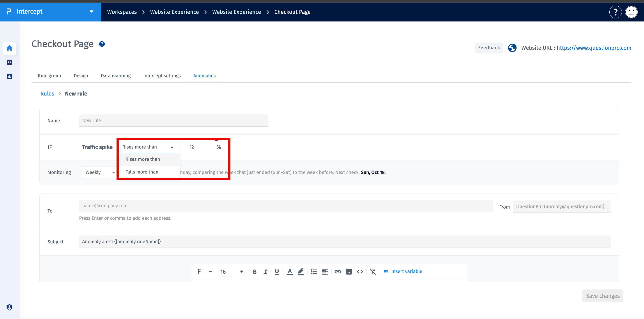Collapse the Rises more than dropdown
Image resolution: width=644 pixels, height=319 pixels.
[149, 147]
